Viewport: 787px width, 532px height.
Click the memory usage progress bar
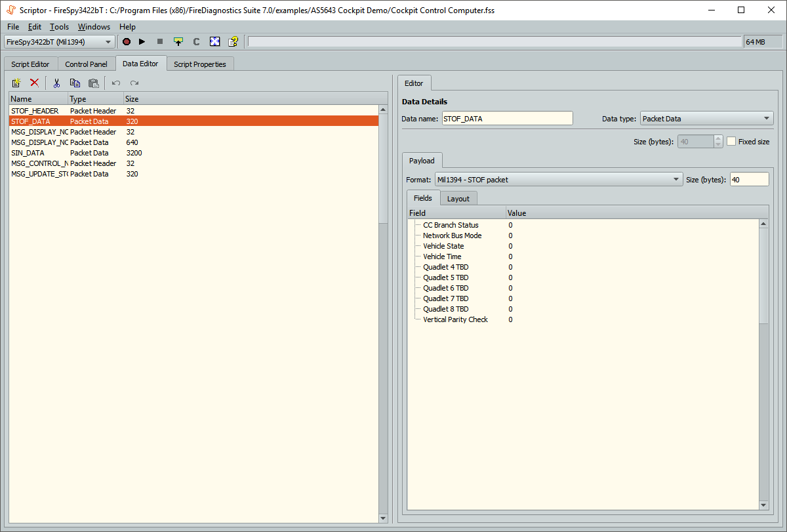point(494,42)
